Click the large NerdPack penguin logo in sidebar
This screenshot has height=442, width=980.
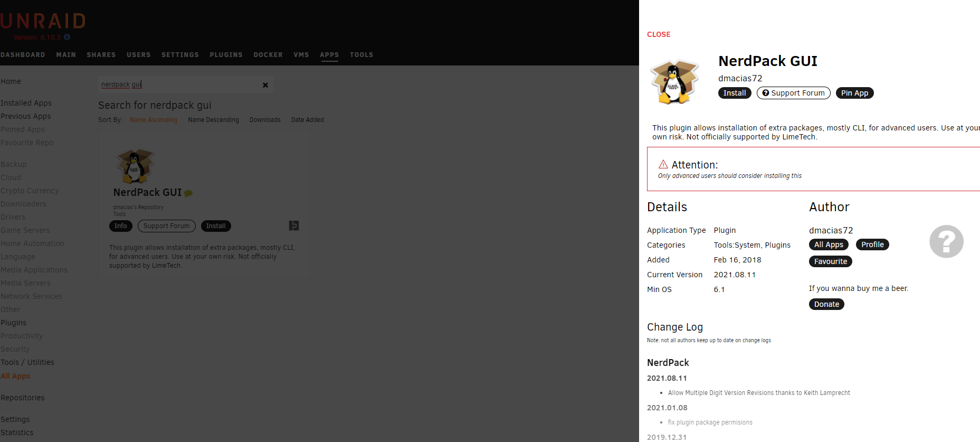674,82
